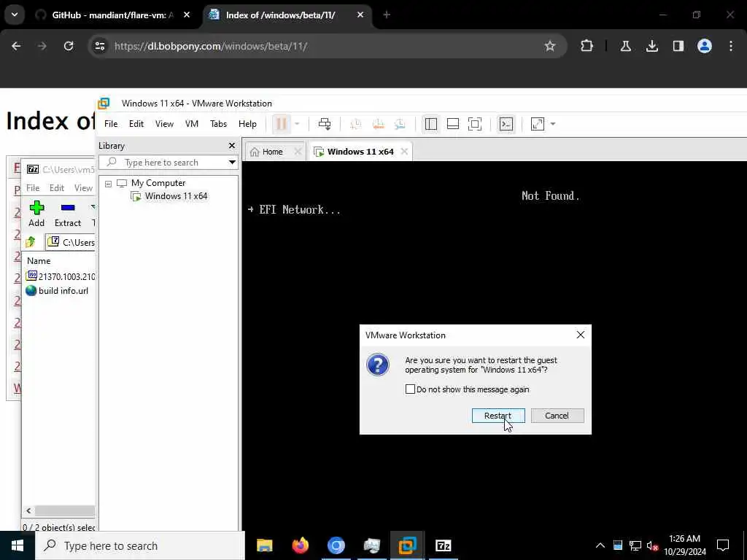Toggle the browser side panel icon
The height and width of the screenshot is (560, 747).
(x=678, y=46)
